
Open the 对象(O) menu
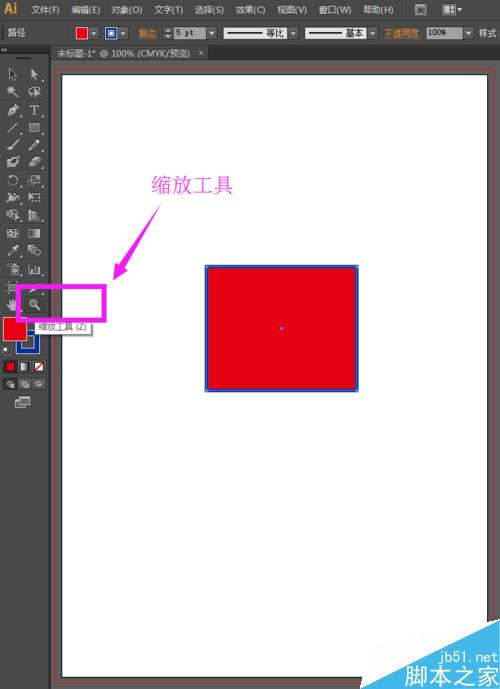coord(127,10)
